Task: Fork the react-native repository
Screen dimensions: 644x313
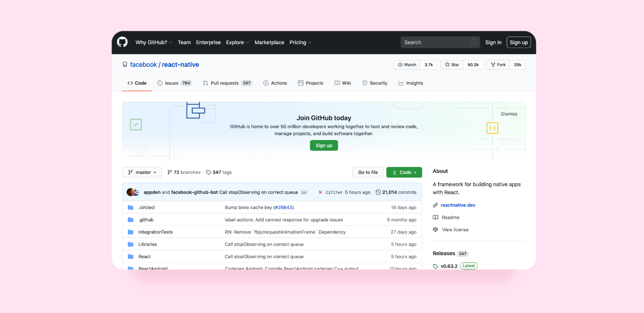Action: [497, 65]
